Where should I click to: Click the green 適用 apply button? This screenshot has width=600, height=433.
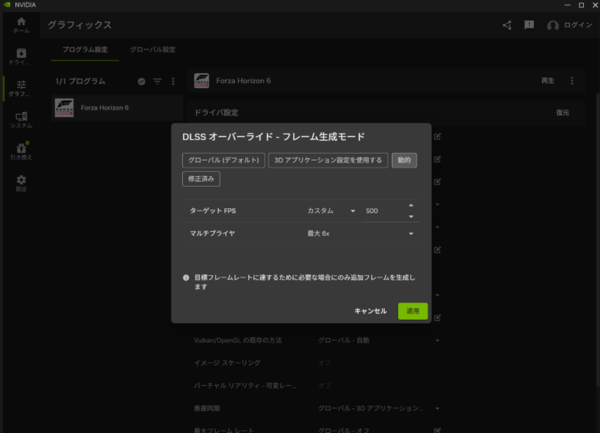pyautogui.click(x=412, y=311)
